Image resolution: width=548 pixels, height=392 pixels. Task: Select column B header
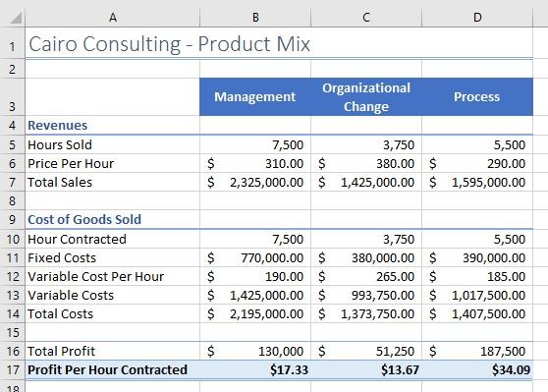255,17
